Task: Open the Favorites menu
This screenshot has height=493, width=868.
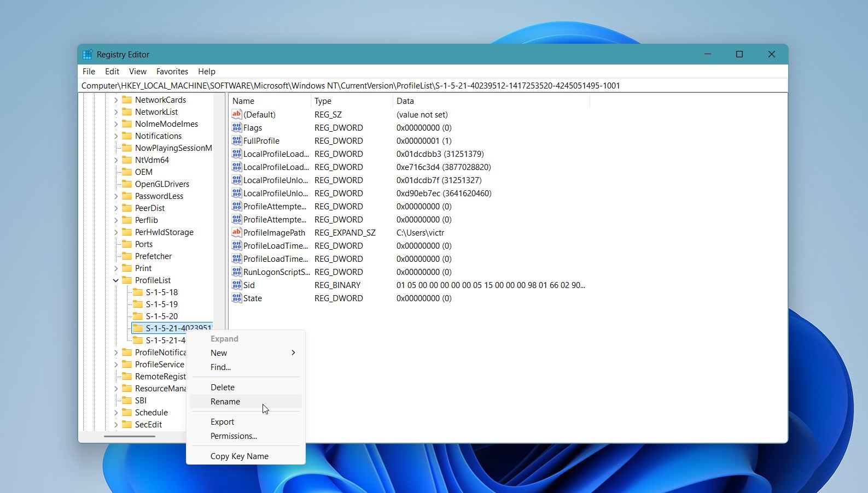Action: 172,72
